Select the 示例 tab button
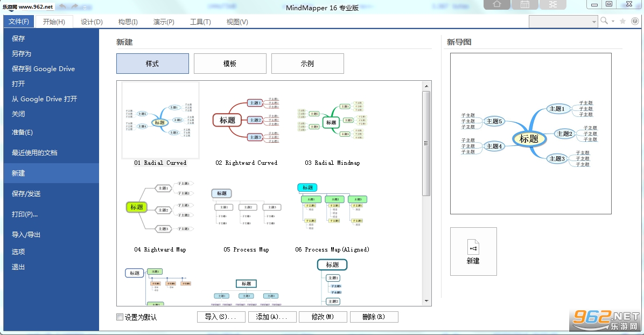Screen dimensions: 644x335 click(307, 64)
